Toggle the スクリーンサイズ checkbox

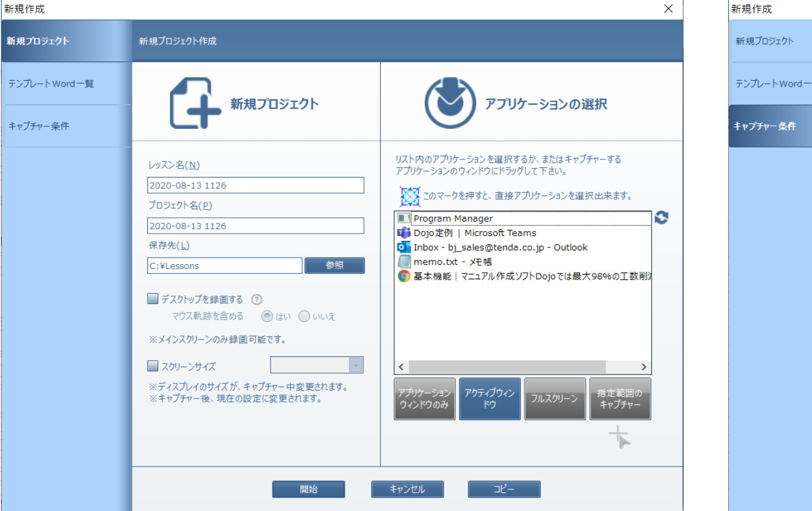pyautogui.click(x=153, y=365)
